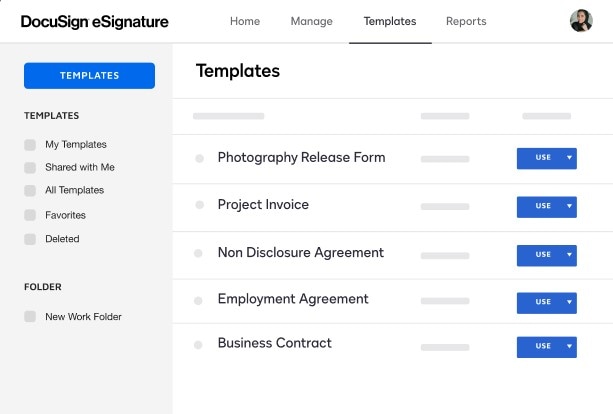The width and height of the screenshot is (613, 414).
Task: Check the My Templates checkbox
Action: pos(30,145)
